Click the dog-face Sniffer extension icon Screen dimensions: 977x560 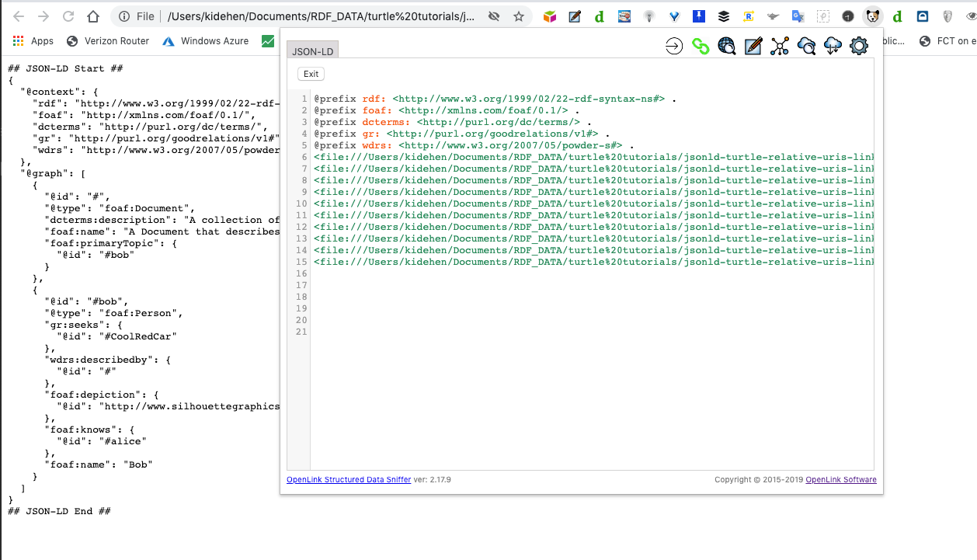tap(873, 16)
